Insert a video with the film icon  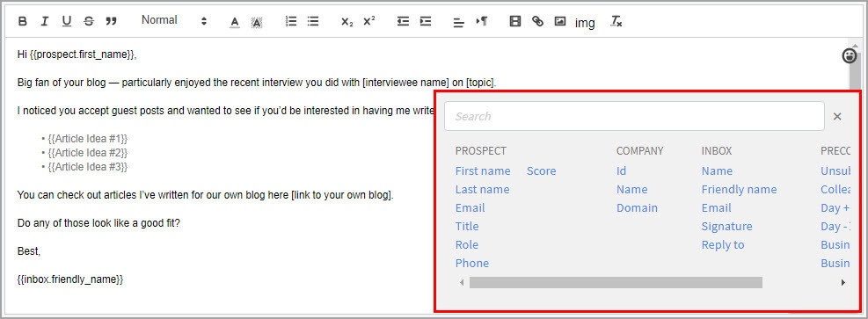tap(515, 22)
